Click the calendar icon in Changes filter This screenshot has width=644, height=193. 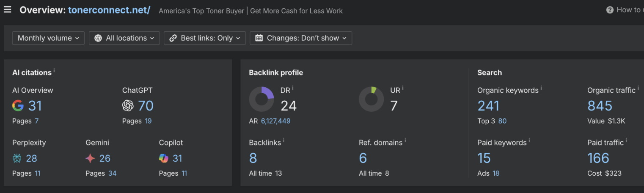tap(259, 38)
